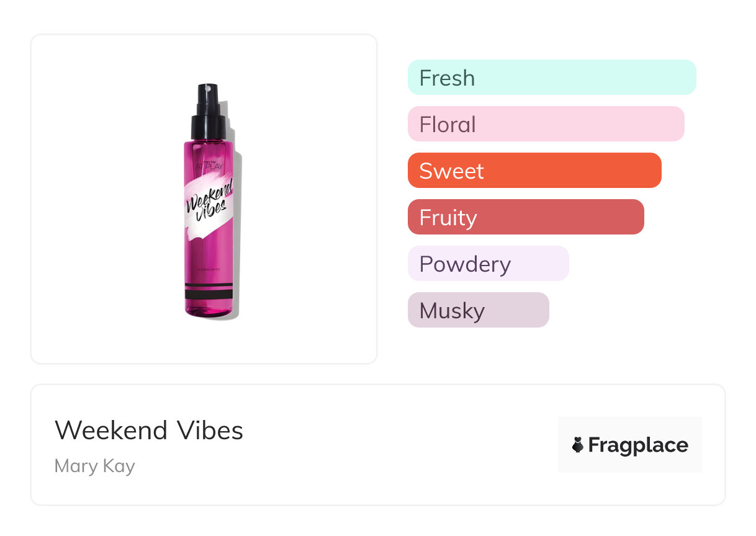Open the Weekend Vibes fragrance title
The height and width of the screenshot is (536, 756).
(149, 431)
